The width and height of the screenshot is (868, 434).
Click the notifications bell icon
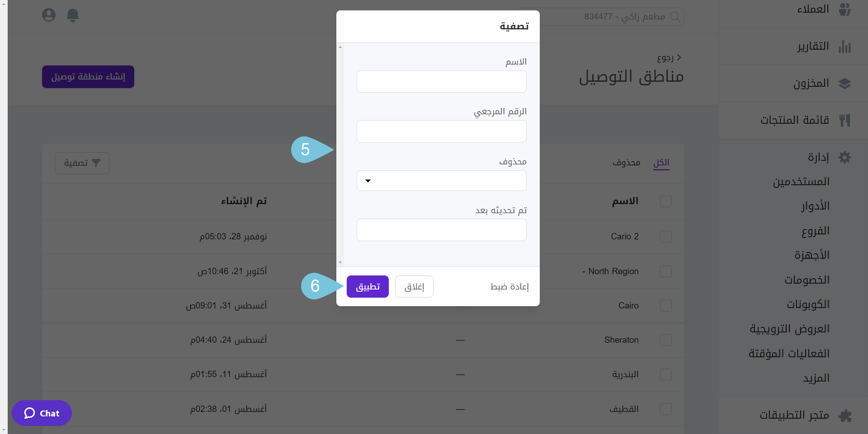click(73, 15)
